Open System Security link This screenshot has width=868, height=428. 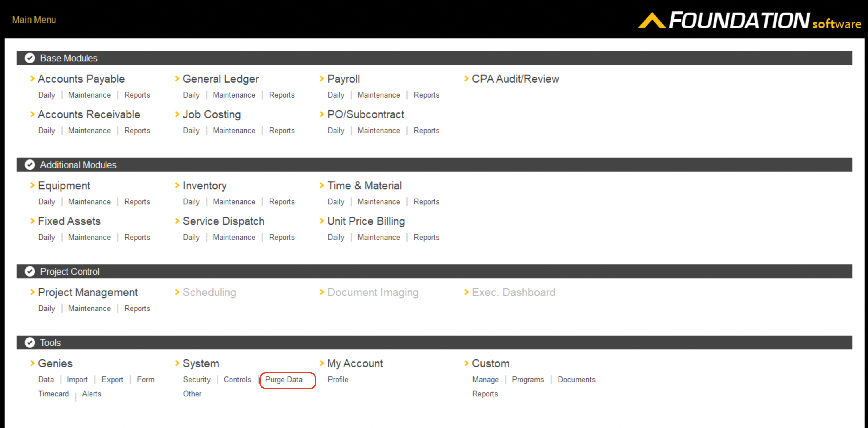[197, 380]
